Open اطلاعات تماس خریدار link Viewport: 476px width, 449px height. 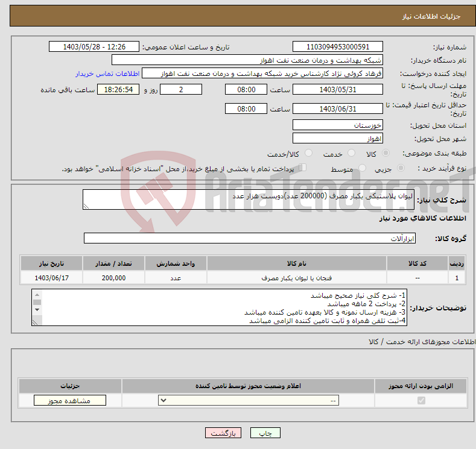(107, 74)
